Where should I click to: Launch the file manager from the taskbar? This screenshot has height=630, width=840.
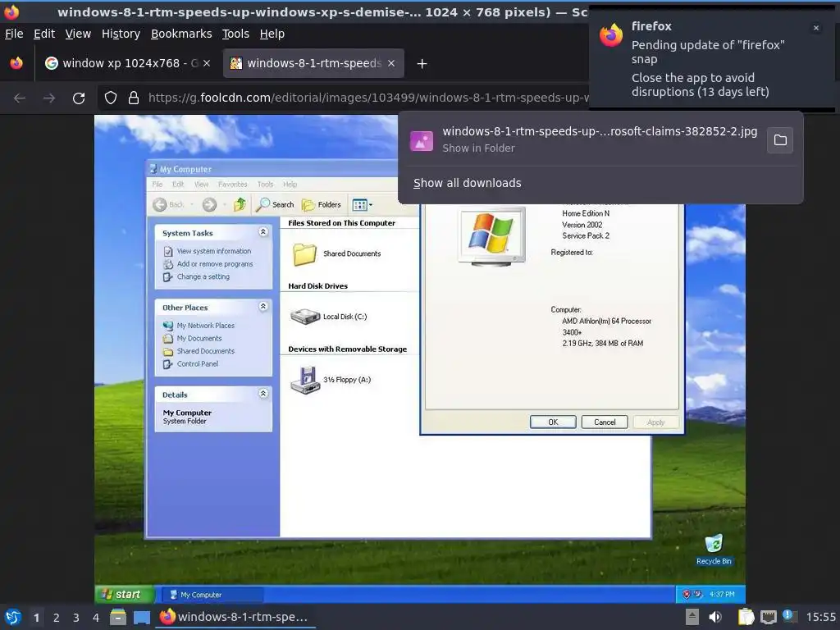tap(118, 617)
